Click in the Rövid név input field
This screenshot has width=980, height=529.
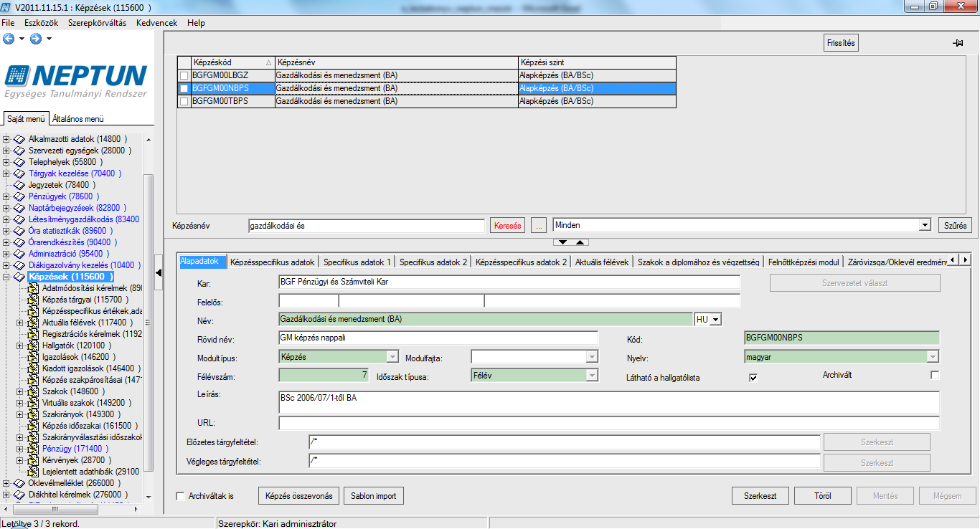[438, 338]
